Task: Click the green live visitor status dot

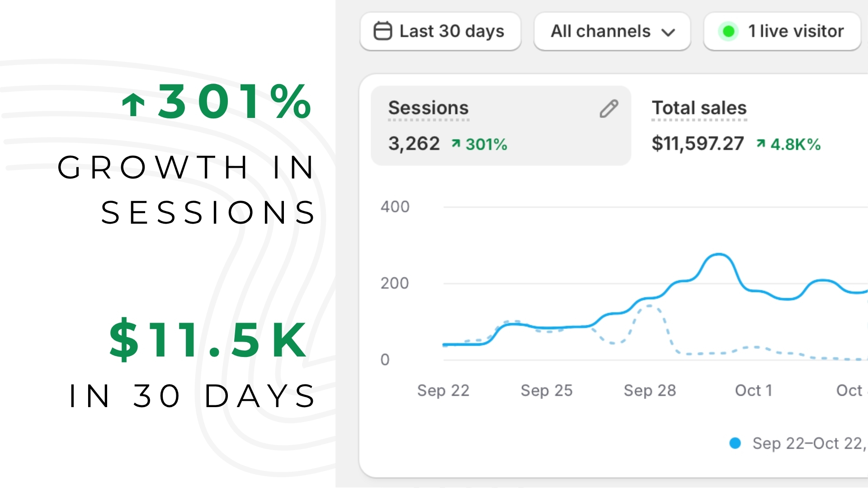Action: (728, 31)
